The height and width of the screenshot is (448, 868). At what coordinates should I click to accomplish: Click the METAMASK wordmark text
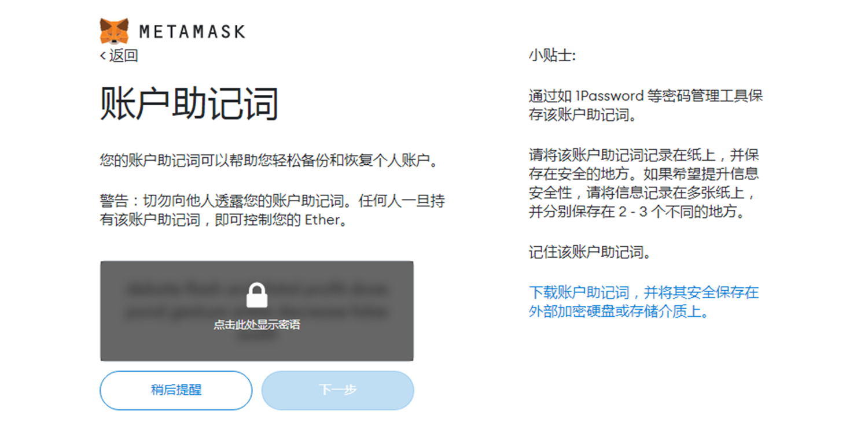coord(192,32)
